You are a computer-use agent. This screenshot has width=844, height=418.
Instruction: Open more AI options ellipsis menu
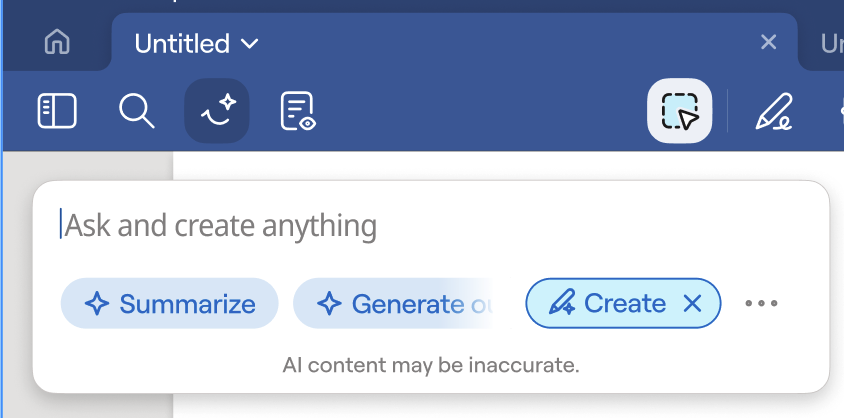[x=762, y=304]
